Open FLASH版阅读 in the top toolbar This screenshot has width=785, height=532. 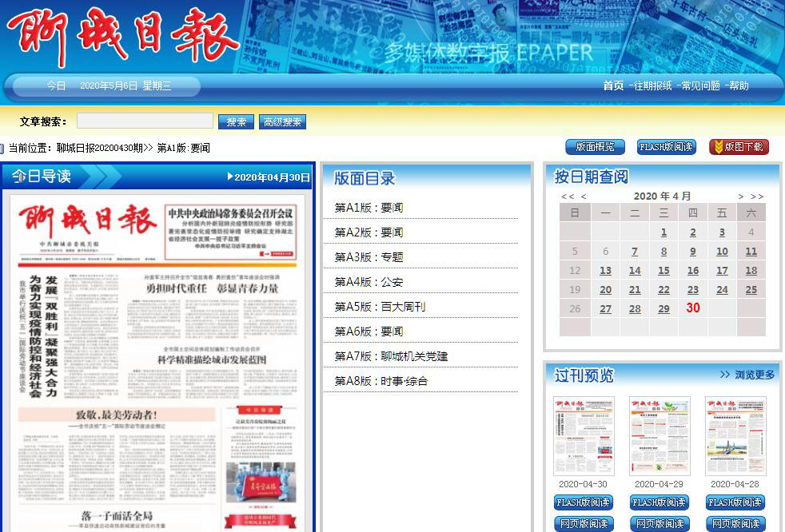[x=666, y=147]
